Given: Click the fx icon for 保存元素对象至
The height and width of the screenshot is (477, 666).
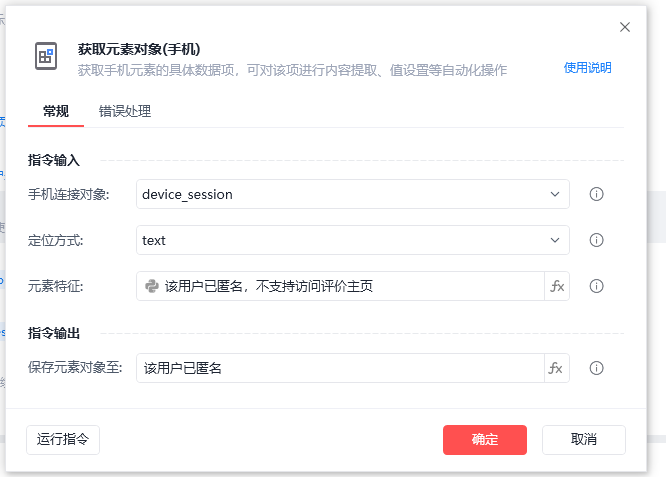Looking at the screenshot, I should (557, 368).
